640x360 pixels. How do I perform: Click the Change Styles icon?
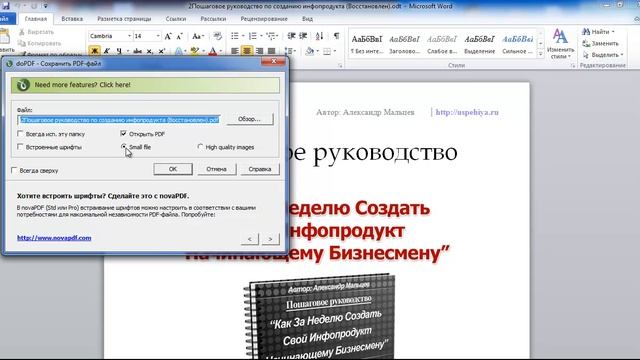point(560,44)
